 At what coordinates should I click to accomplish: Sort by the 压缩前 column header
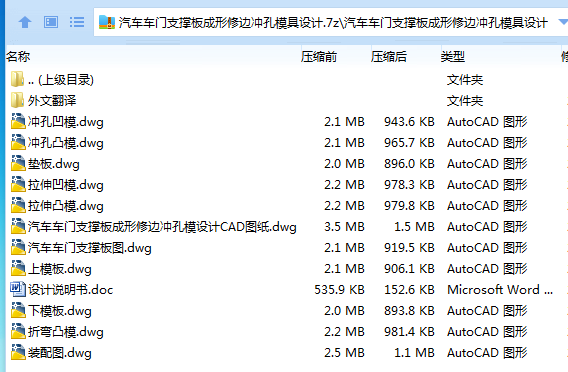coord(319,57)
